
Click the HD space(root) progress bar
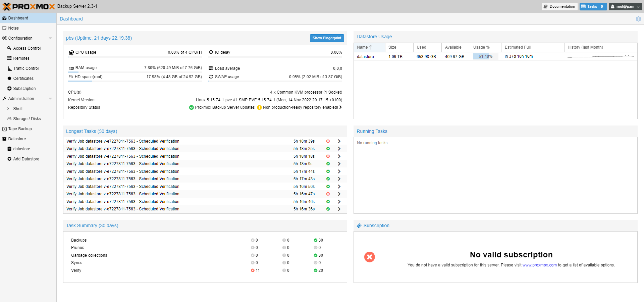pyautogui.click(x=135, y=81)
